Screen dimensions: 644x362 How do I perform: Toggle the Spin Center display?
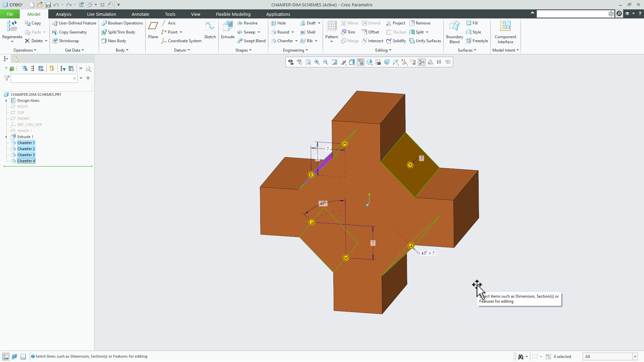422,62
